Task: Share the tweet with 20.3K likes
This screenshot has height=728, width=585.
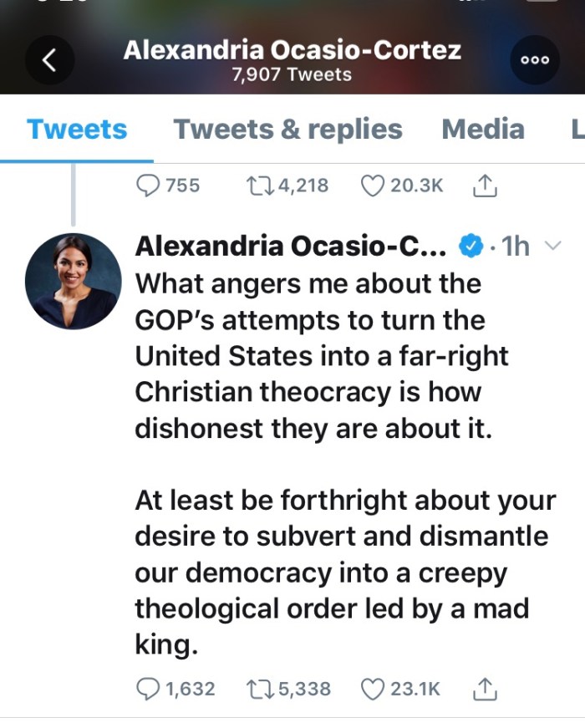Action: pyautogui.click(x=485, y=185)
